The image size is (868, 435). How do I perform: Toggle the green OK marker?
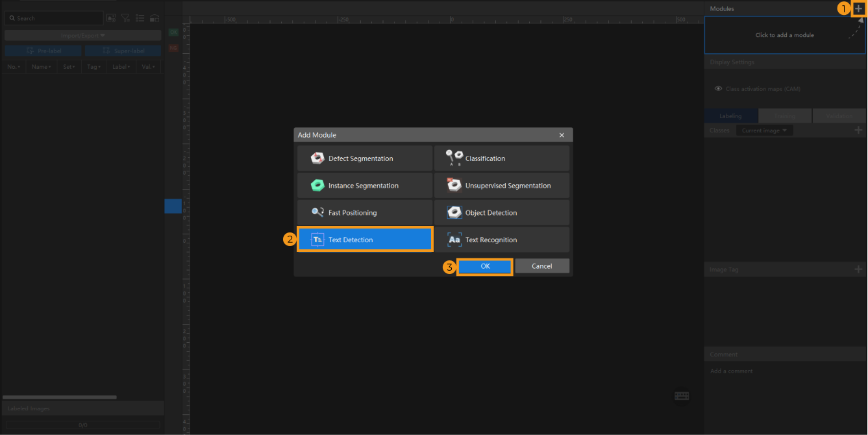(x=173, y=32)
